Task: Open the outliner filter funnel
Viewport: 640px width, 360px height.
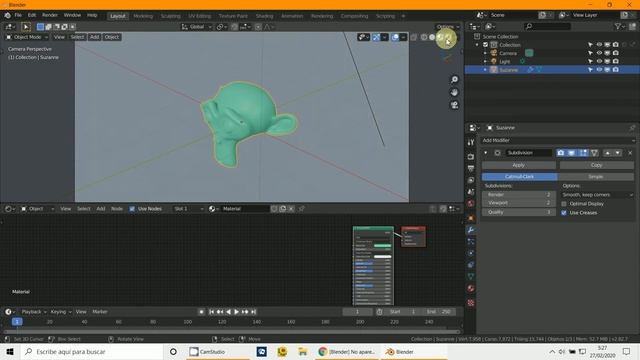Action: click(x=619, y=27)
